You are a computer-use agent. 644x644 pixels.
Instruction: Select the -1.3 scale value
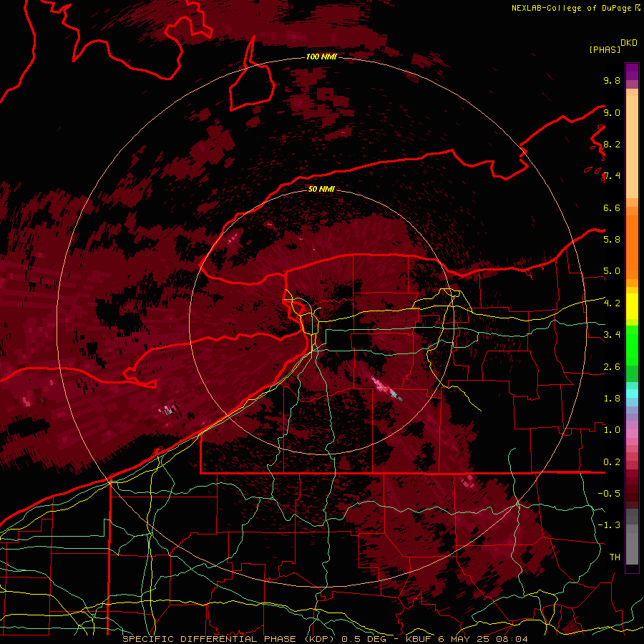tap(609, 525)
